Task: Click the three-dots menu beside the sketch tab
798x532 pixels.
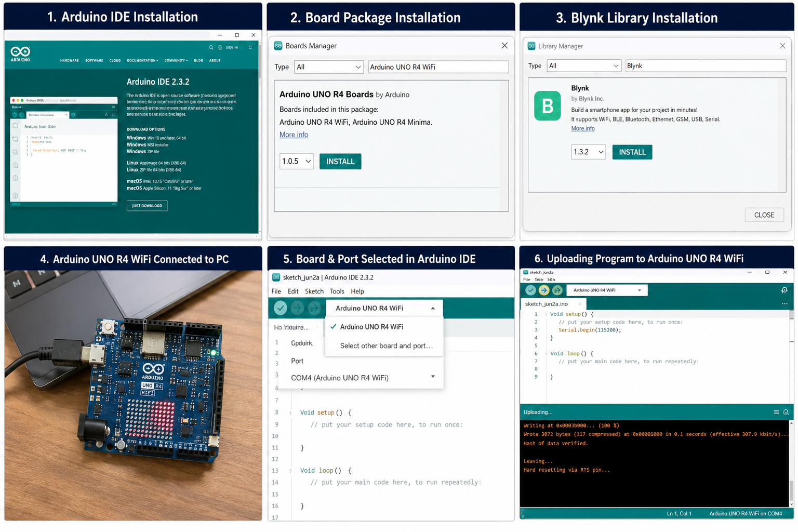Action: [x=784, y=304]
